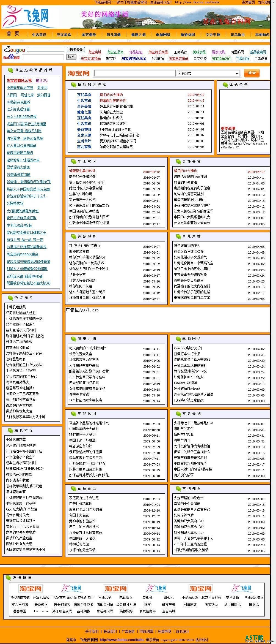Click leaf icon next to 友情链接 heading
276x644 pixels.
pos(8,578)
